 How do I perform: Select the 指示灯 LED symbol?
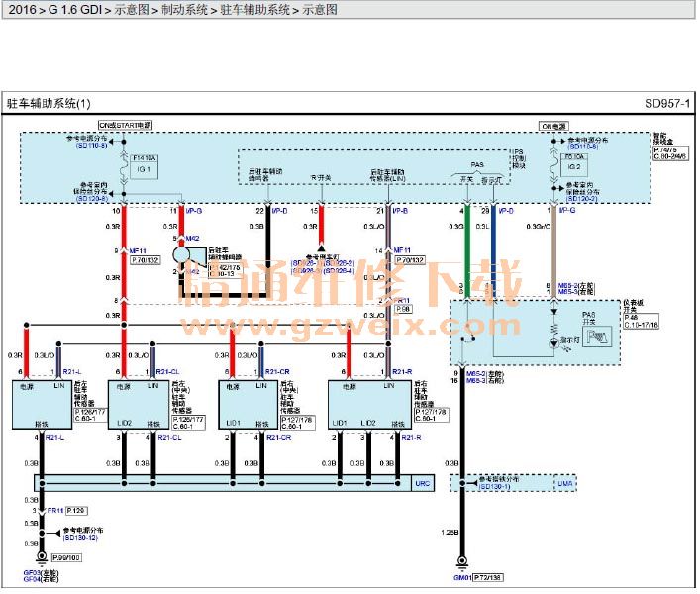(554, 343)
